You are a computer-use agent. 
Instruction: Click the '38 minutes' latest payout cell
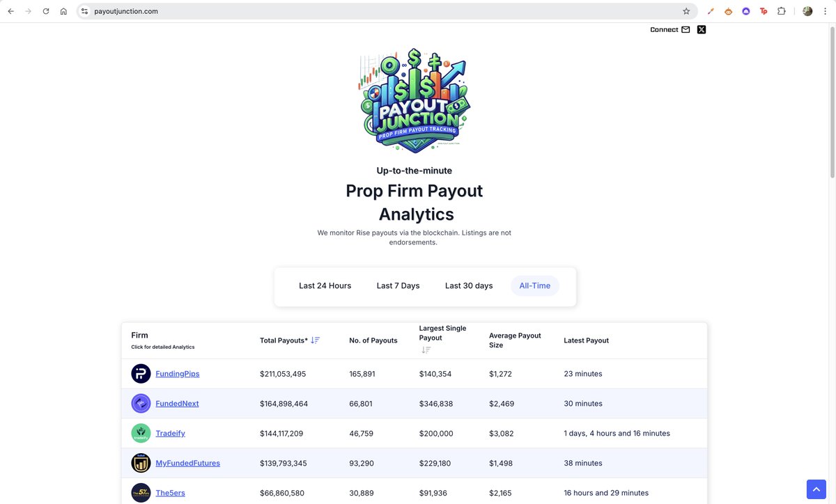point(583,463)
